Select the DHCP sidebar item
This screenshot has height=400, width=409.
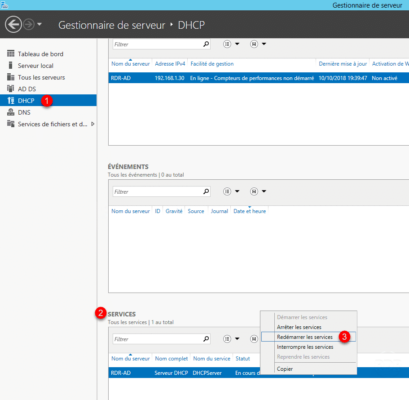(x=48, y=100)
